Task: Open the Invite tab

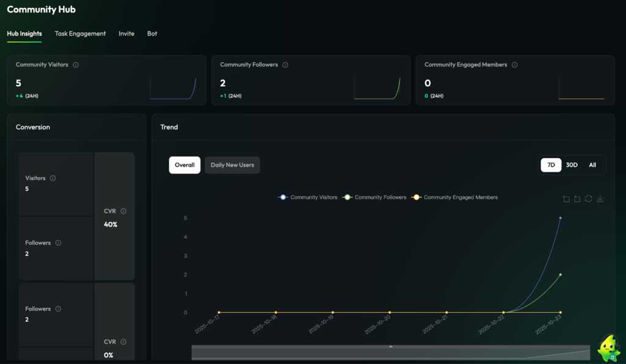Action: point(127,34)
